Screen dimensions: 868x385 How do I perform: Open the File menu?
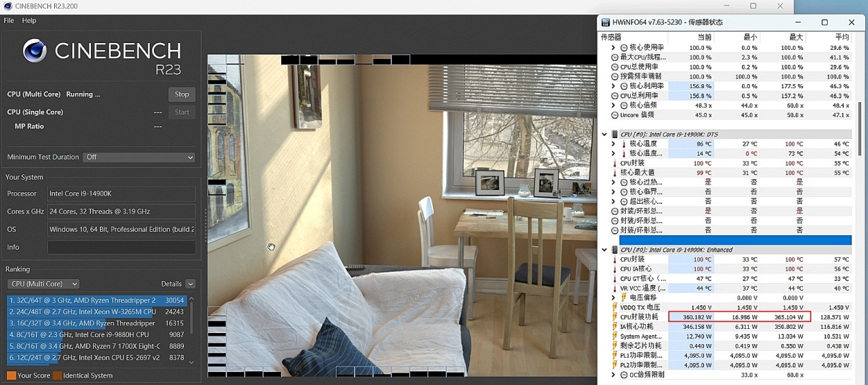9,21
